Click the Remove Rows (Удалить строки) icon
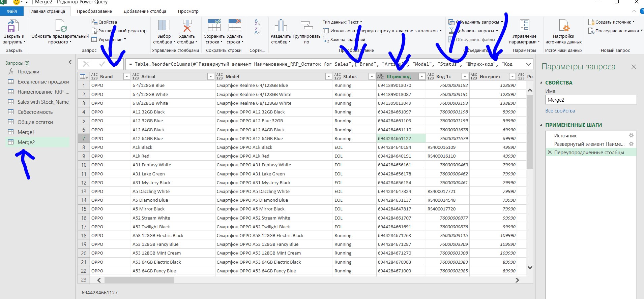 235,26
